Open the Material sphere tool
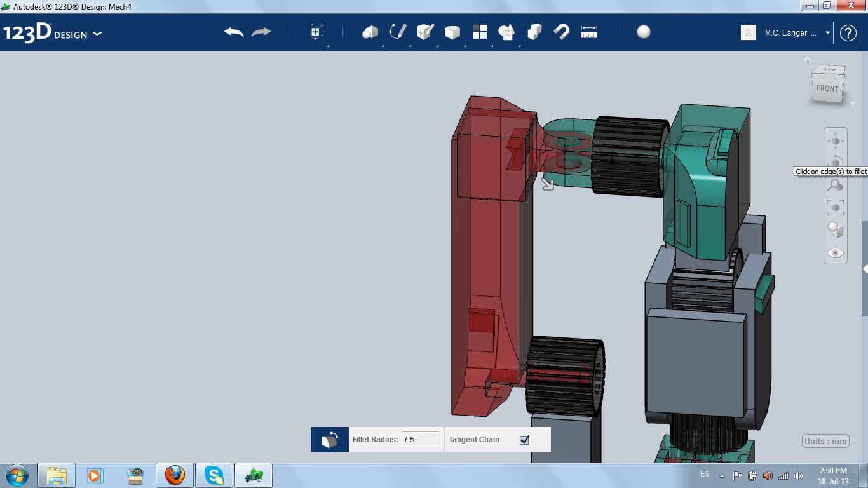Image resolution: width=868 pixels, height=488 pixels. [644, 32]
